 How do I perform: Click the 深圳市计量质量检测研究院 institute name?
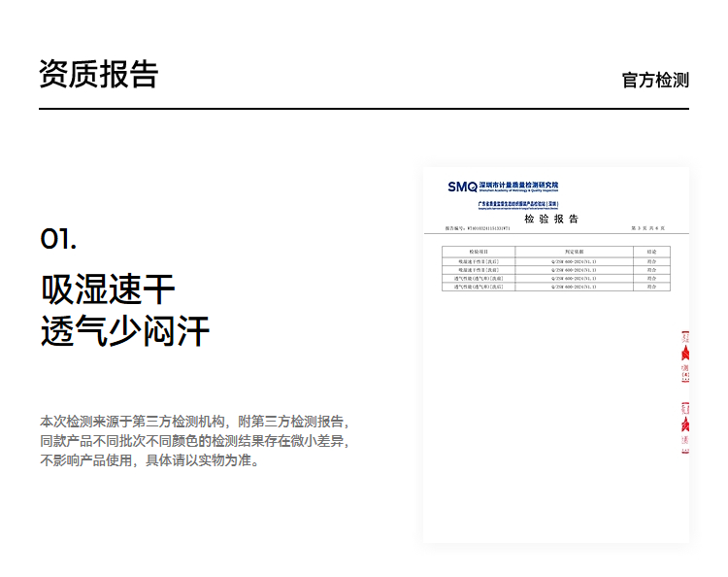519,186
